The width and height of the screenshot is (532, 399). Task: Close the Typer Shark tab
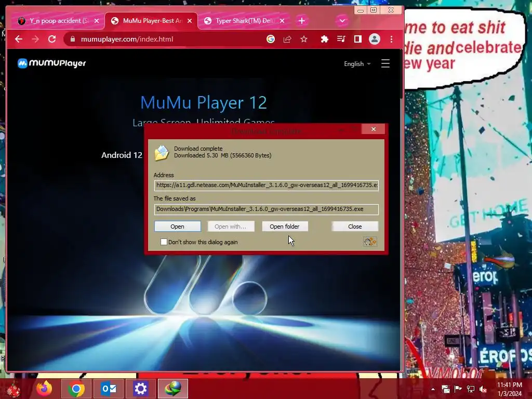click(x=282, y=21)
